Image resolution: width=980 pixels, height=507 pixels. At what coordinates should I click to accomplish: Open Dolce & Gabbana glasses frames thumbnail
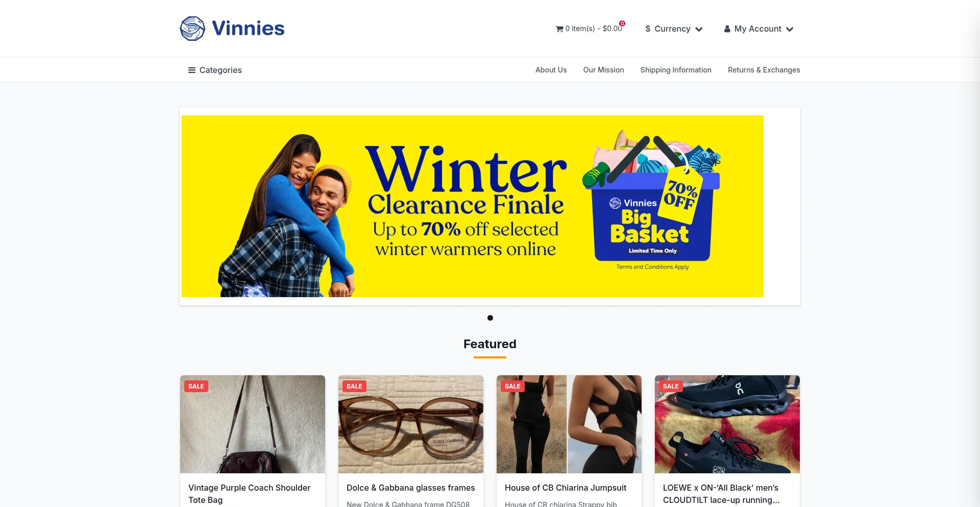(411, 424)
